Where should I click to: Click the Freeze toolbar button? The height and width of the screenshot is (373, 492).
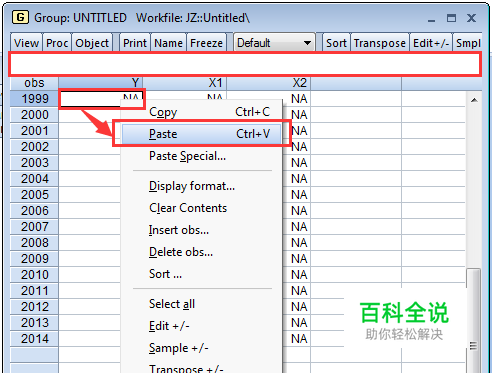207,43
